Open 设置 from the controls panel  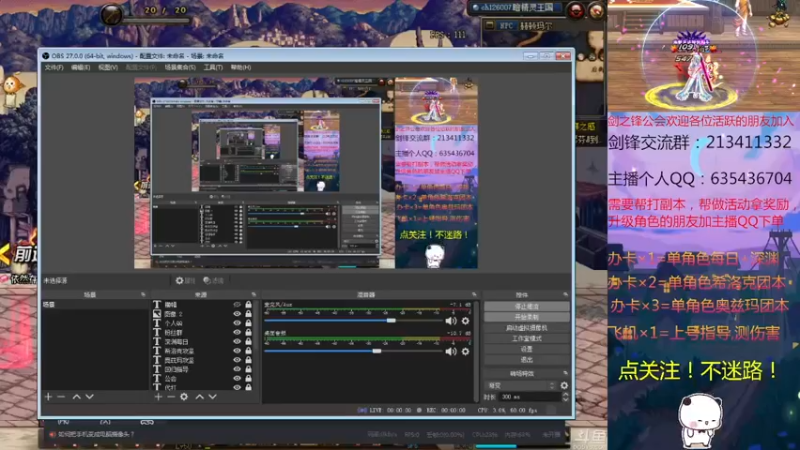[527, 349]
